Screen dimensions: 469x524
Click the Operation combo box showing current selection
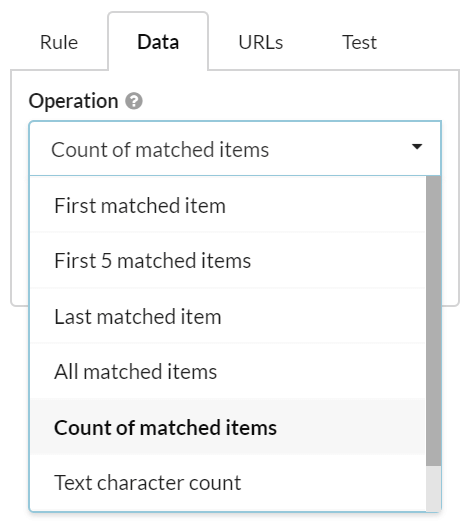point(235,149)
